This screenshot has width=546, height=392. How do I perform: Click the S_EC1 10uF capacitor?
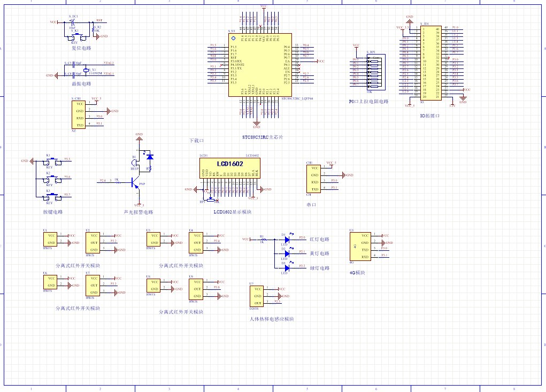pos(73,22)
